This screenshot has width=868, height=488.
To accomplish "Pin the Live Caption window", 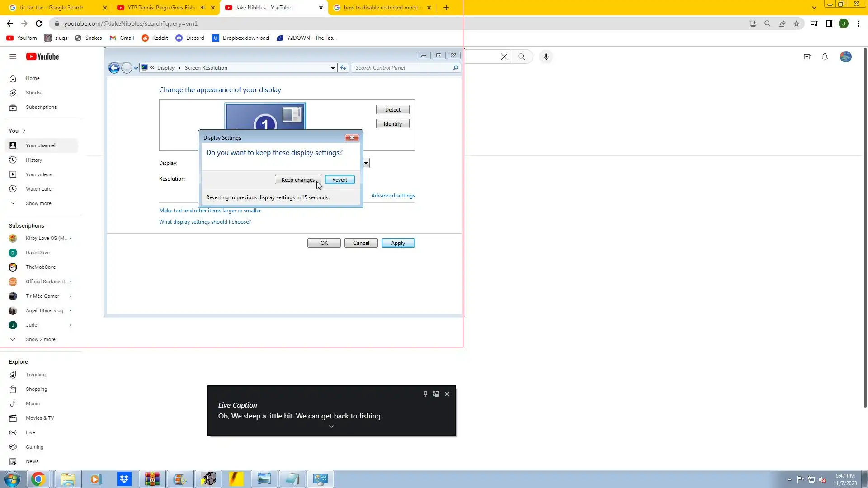I will point(425,394).
